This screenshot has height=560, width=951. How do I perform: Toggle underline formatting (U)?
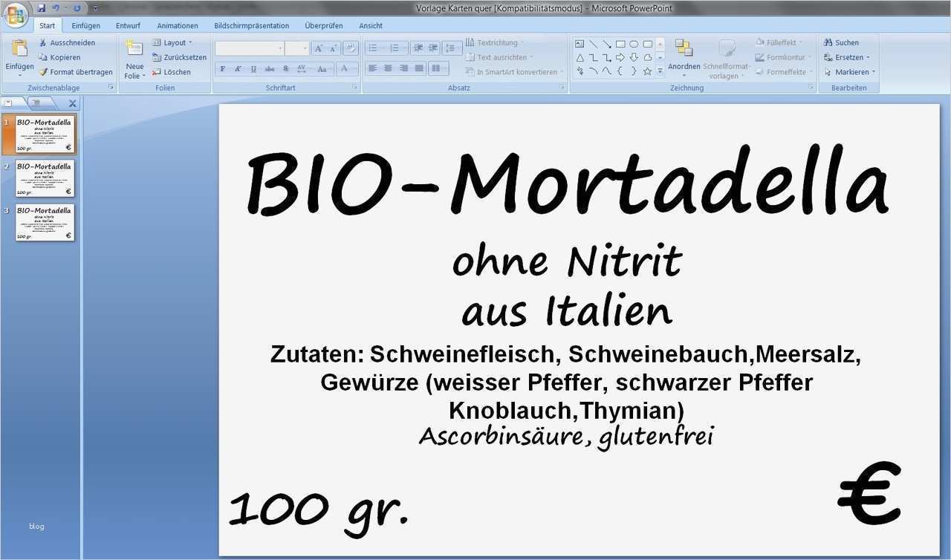point(253,69)
